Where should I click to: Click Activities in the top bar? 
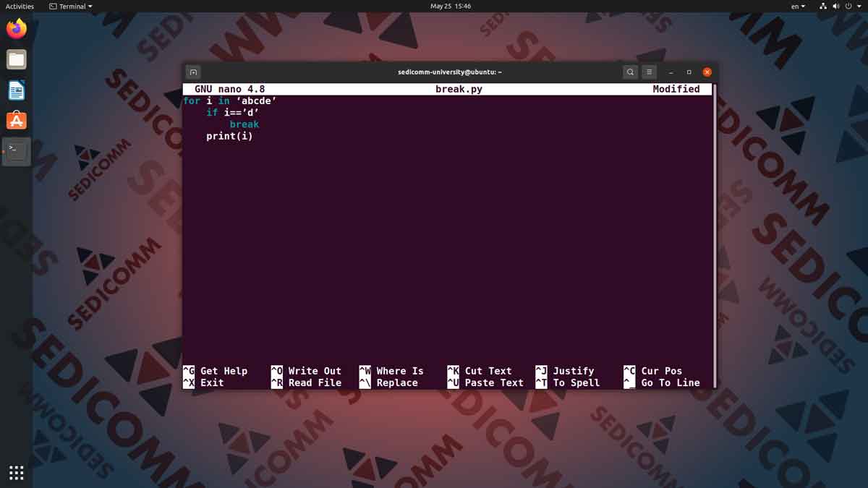pyautogui.click(x=19, y=6)
